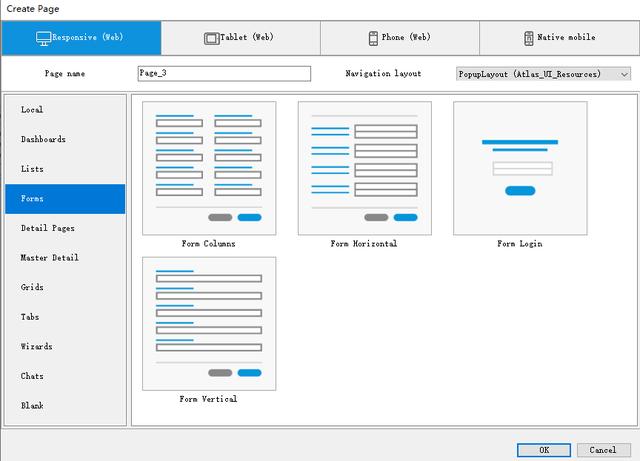
Task: Click the Native mobile device icon
Action: pyautogui.click(x=529, y=38)
